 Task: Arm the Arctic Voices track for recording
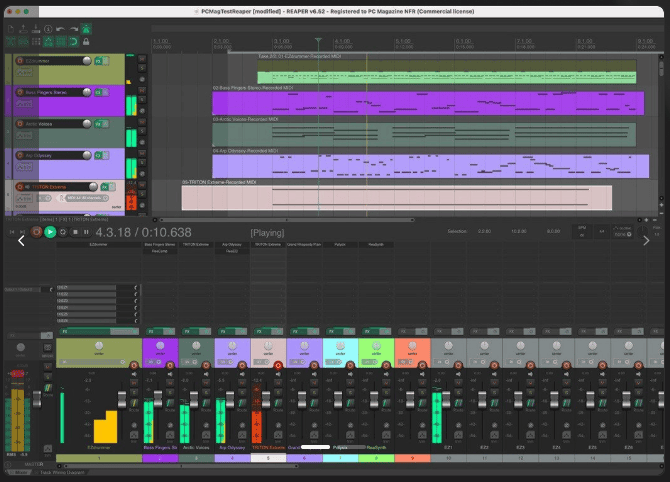[20, 124]
